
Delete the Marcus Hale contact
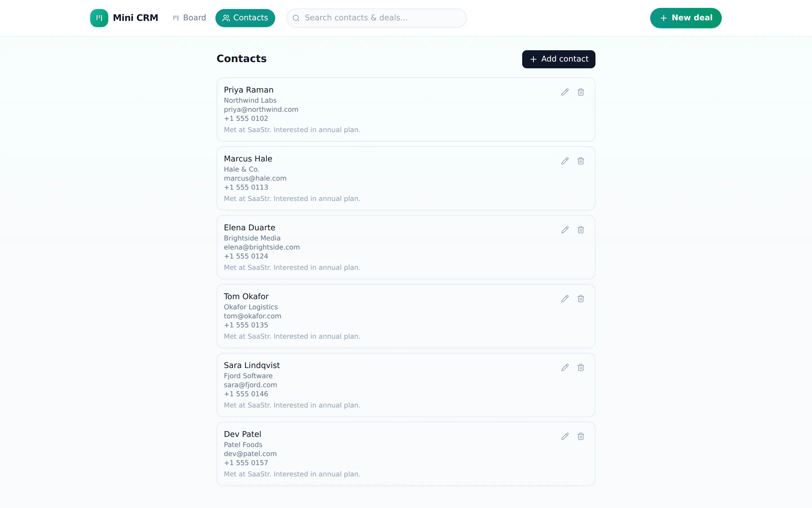tap(581, 161)
